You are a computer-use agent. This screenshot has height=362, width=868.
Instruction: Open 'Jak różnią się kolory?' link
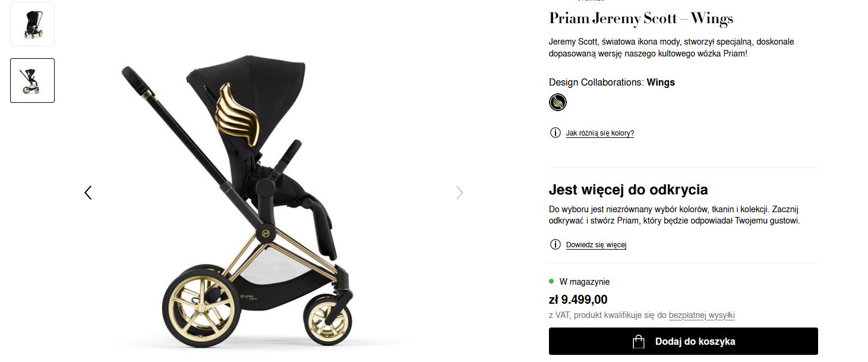click(600, 133)
